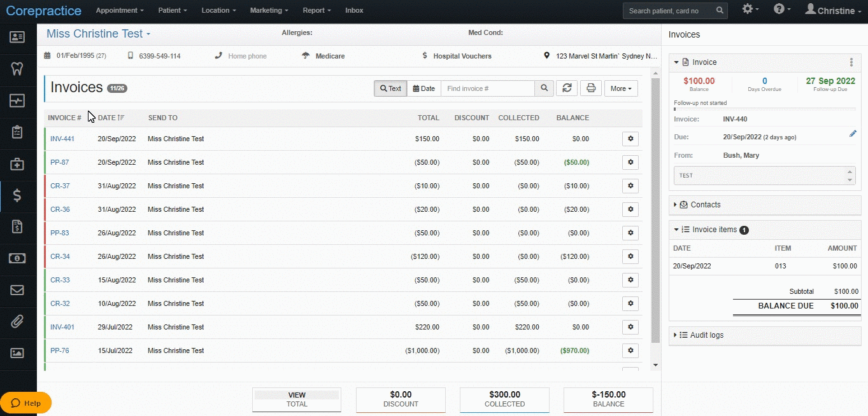Click the Medicare label
Screen dimensions: 868x416
[x=331, y=56]
